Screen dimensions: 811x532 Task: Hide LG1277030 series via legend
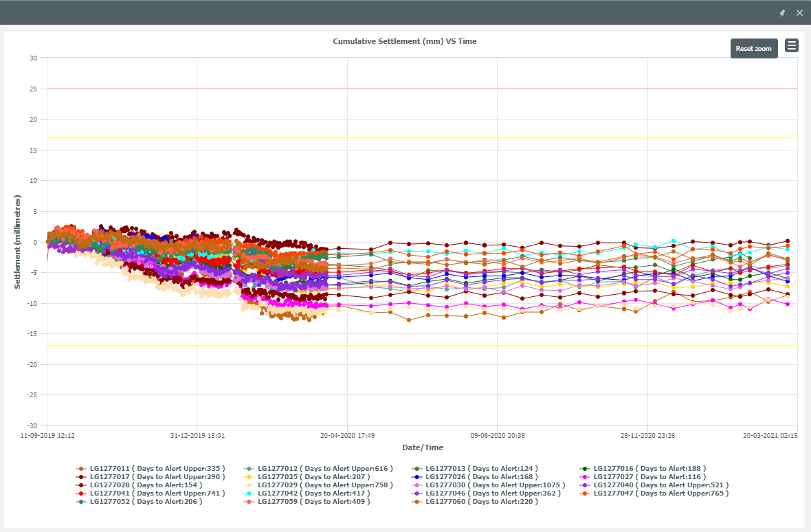[x=488, y=485]
